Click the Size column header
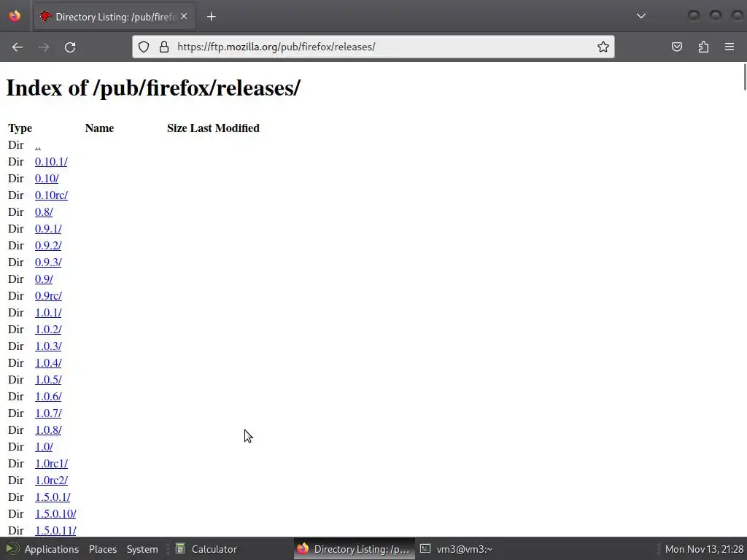The height and width of the screenshot is (560, 747). (x=177, y=128)
